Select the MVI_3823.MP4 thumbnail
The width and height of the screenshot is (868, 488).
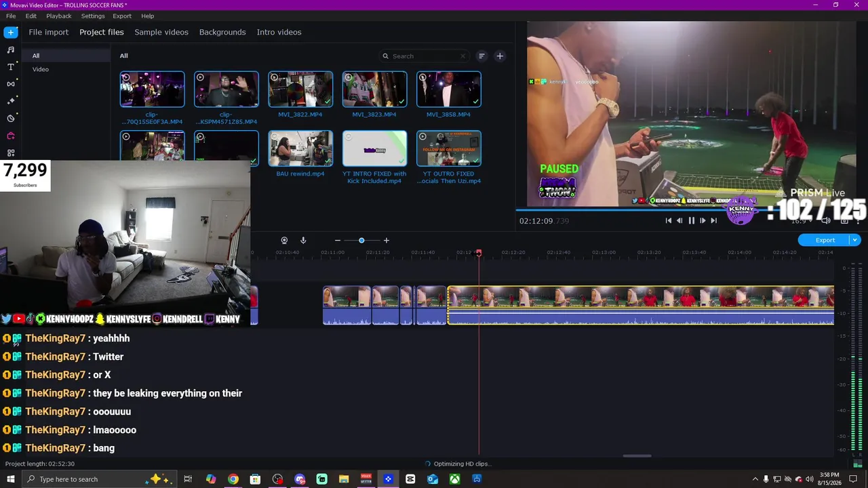374,89
